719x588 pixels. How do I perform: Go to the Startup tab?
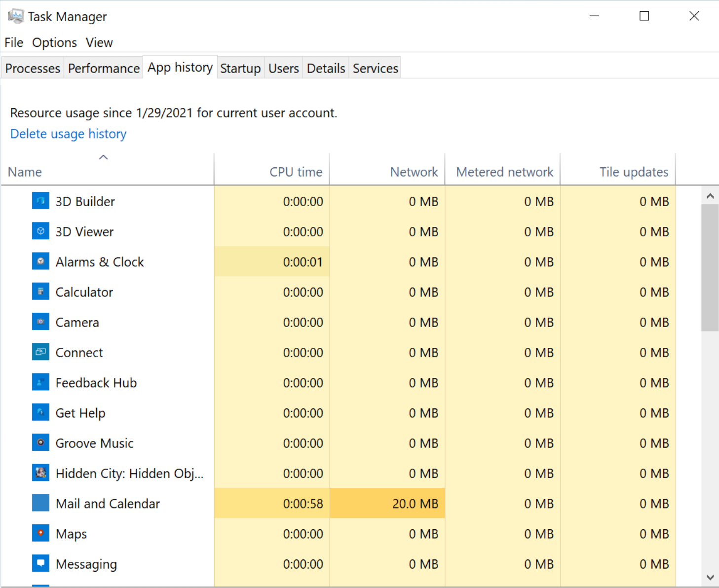pos(240,68)
